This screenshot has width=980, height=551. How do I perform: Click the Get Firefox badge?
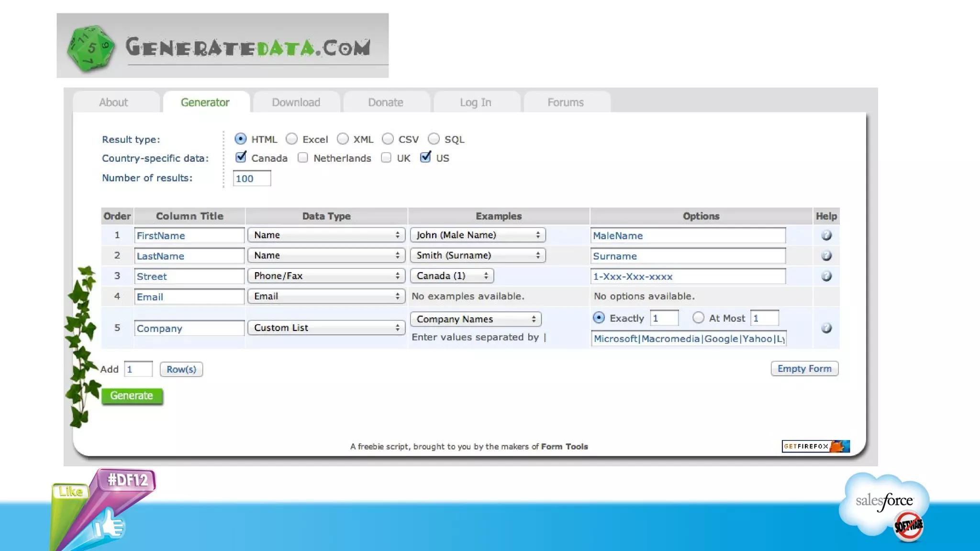click(x=815, y=446)
